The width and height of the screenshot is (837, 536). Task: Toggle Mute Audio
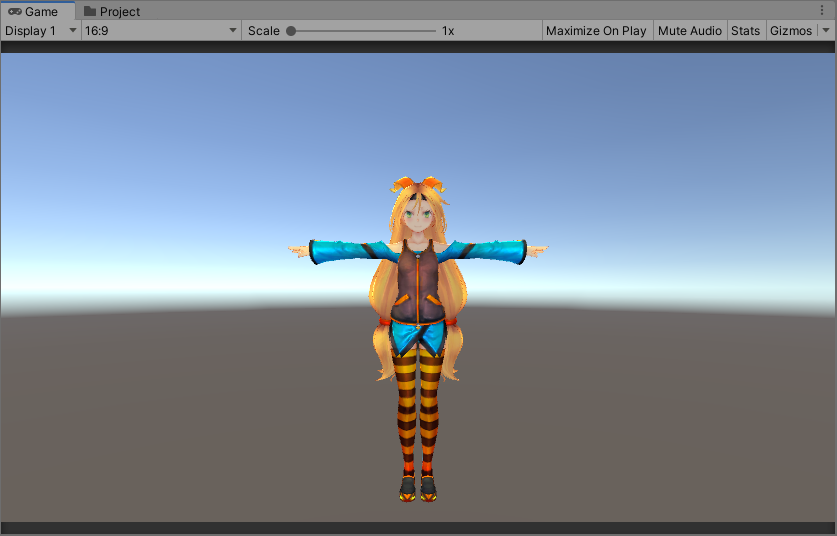pyautogui.click(x=690, y=31)
